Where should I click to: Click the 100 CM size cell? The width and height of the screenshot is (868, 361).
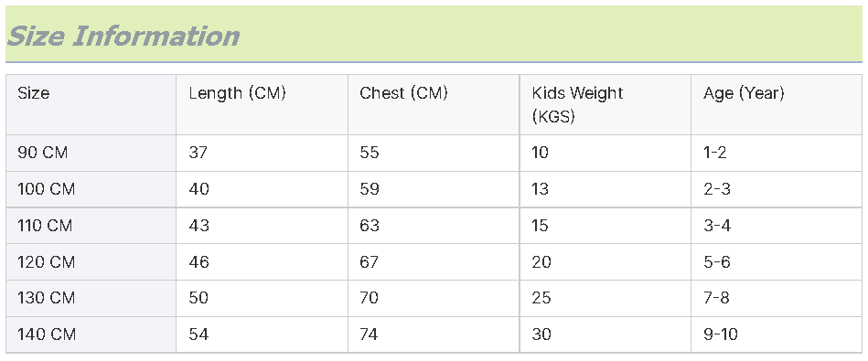coord(46,189)
